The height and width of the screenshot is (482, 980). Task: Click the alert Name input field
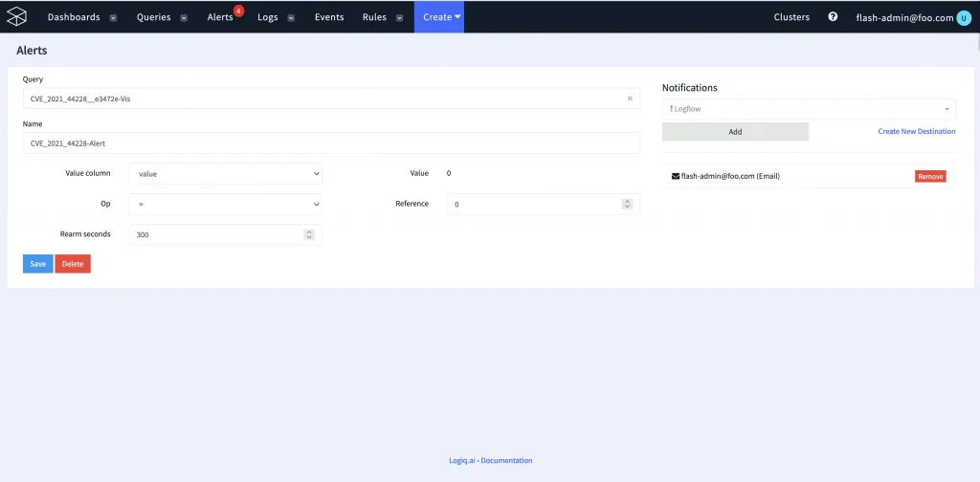coord(331,143)
